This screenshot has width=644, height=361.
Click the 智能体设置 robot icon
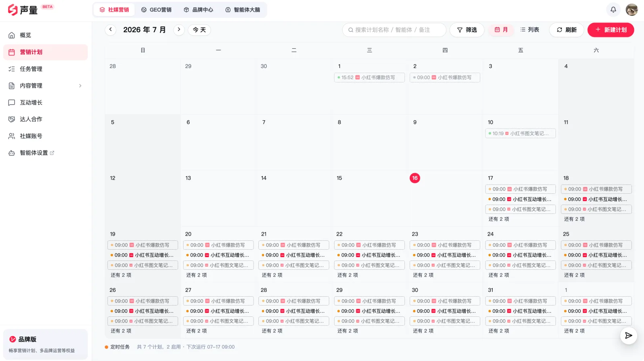tap(12, 153)
